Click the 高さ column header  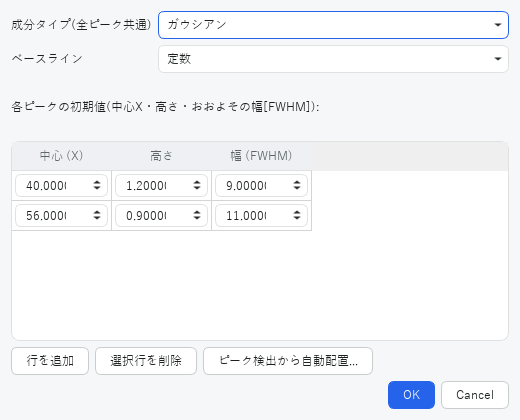[161, 156]
